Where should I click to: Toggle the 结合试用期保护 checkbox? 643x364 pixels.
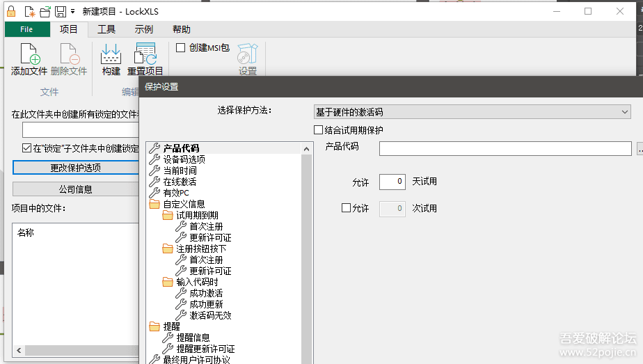coord(318,130)
